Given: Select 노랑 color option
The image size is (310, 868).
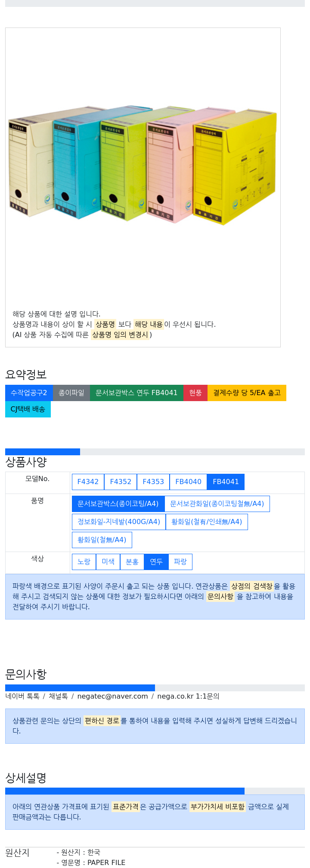Looking at the screenshot, I should tap(84, 561).
